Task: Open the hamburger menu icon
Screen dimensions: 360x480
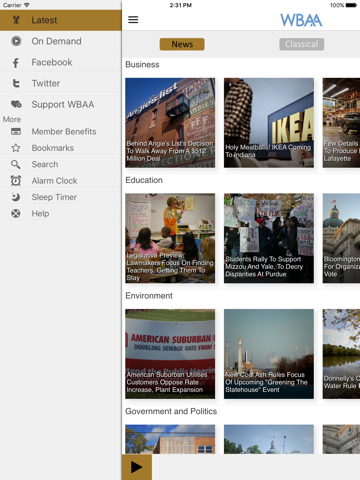Action: (x=133, y=20)
